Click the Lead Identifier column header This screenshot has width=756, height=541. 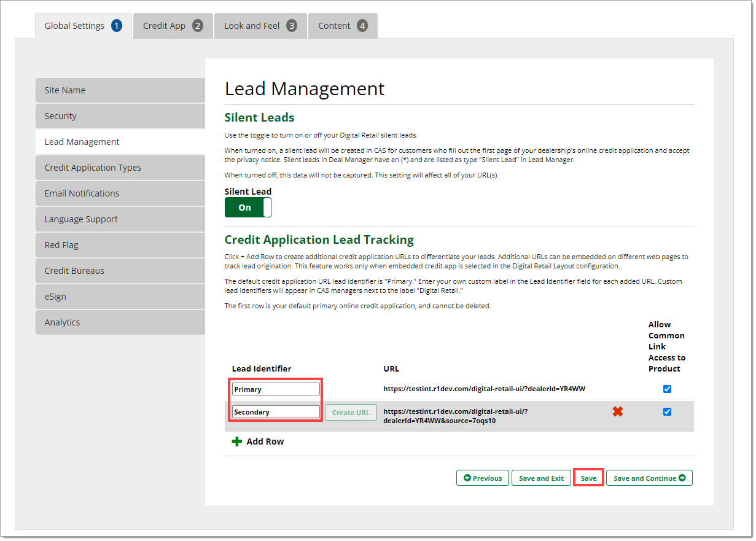(262, 368)
